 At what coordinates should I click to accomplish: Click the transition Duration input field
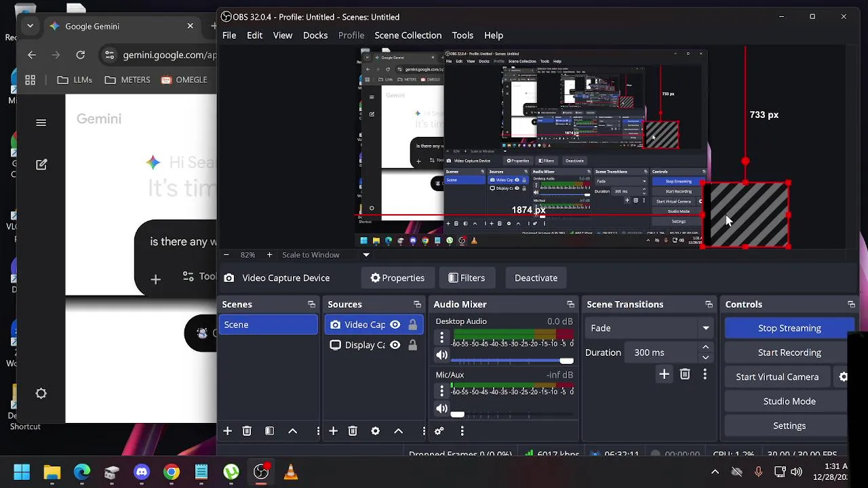[661, 352]
